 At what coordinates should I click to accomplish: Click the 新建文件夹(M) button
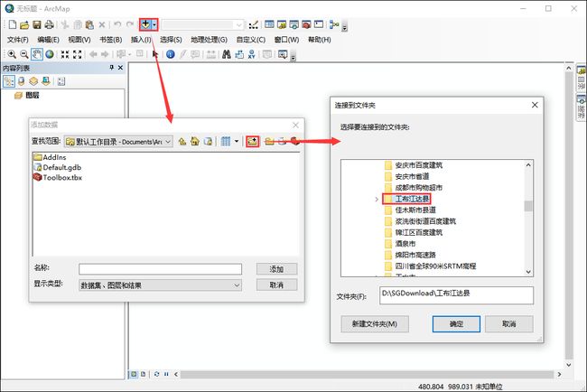(x=375, y=324)
